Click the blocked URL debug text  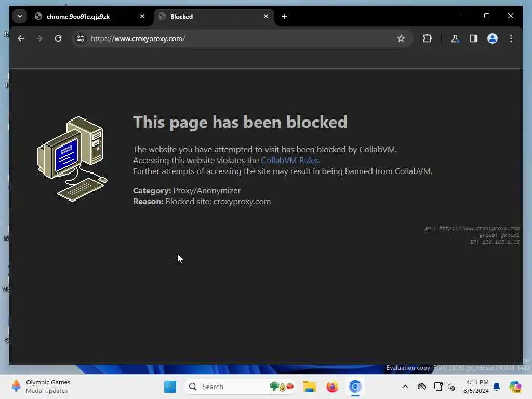pyautogui.click(x=471, y=228)
